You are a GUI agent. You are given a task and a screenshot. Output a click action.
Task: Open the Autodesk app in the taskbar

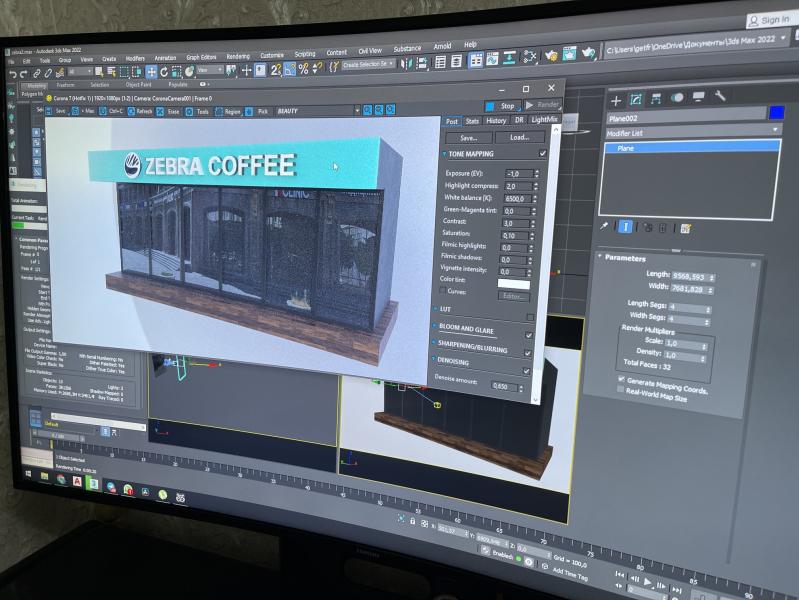(77, 481)
